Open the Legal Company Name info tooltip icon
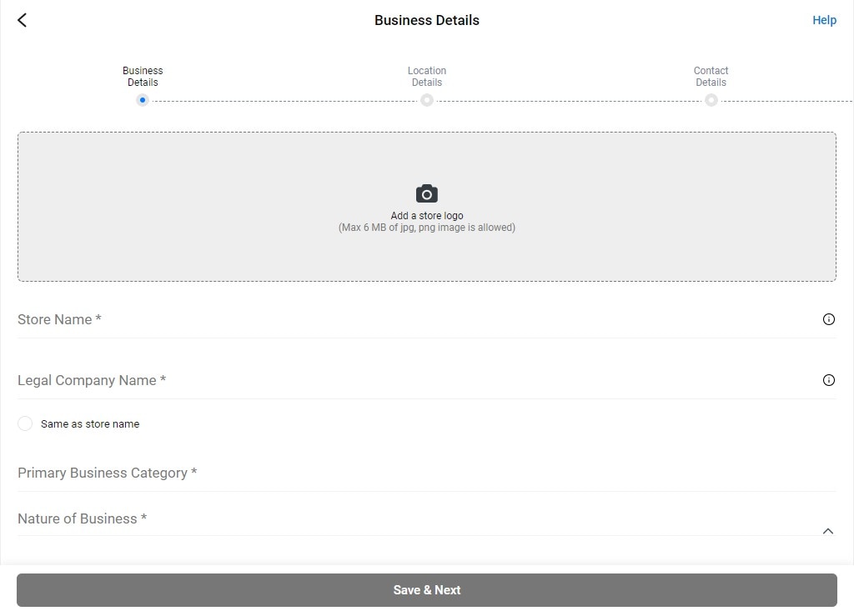Image resolution: width=854 pixels, height=616 pixels. (828, 380)
